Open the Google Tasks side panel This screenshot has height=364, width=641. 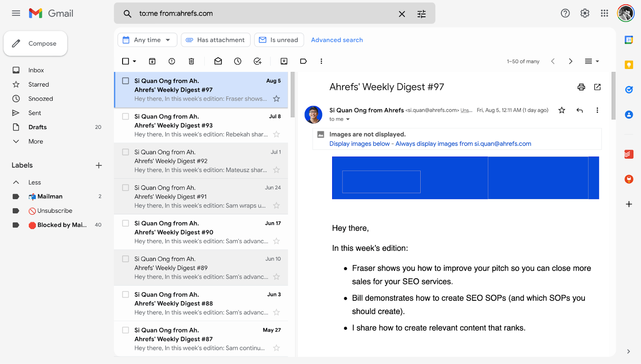[x=629, y=90]
